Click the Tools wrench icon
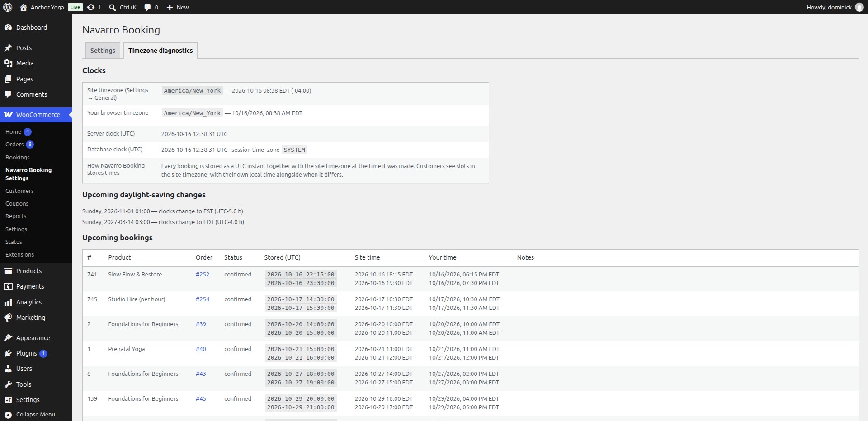 [8, 384]
